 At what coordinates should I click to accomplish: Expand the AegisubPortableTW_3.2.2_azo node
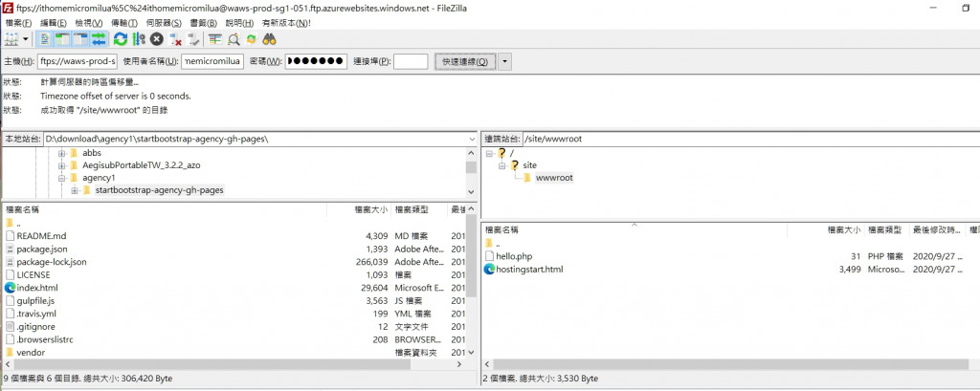(x=62, y=165)
